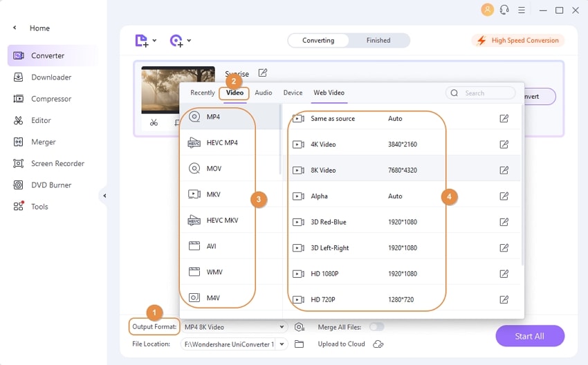Open Screen Recorder in the sidebar
Image resolution: width=588 pixels, height=365 pixels.
(x=57, y=164)
